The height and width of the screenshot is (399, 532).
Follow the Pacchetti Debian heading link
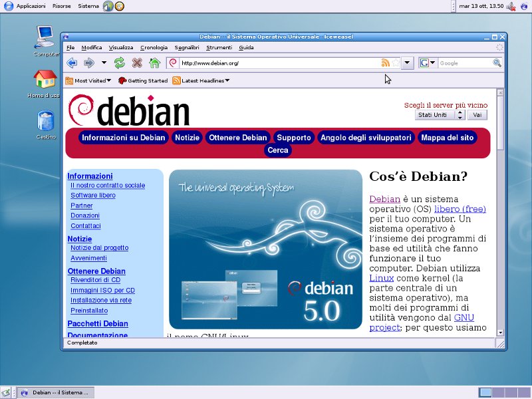click(98, 324)
